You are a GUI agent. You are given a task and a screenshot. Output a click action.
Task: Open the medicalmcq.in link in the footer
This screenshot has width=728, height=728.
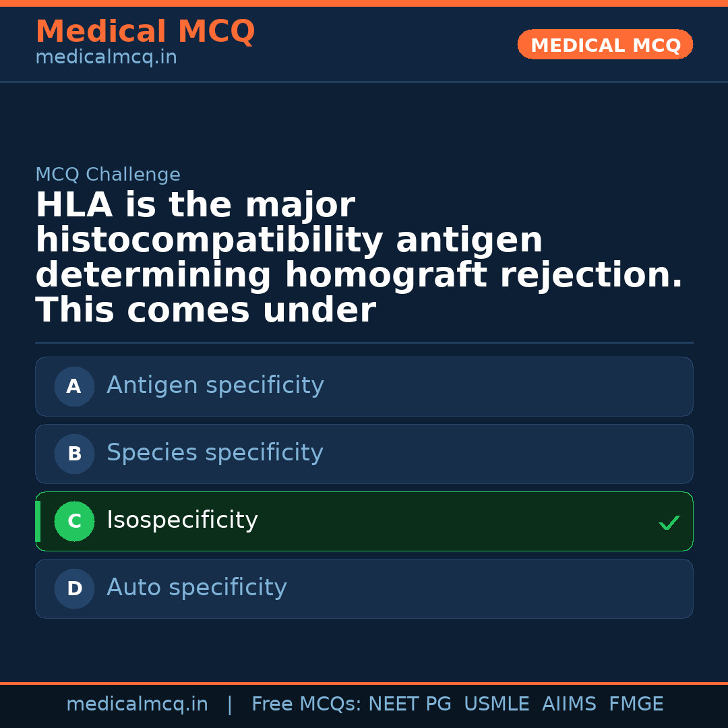[x=137, y=704]
